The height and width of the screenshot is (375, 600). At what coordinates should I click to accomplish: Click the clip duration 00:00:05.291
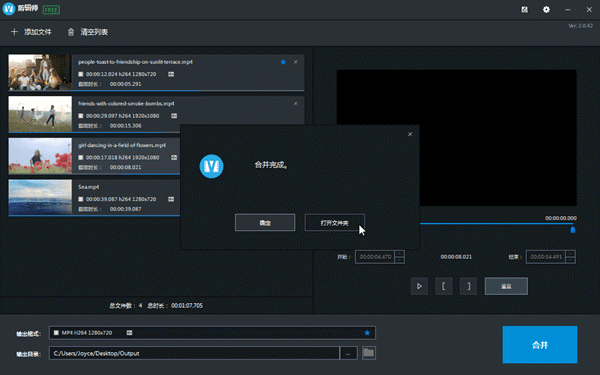click(126, 84)
